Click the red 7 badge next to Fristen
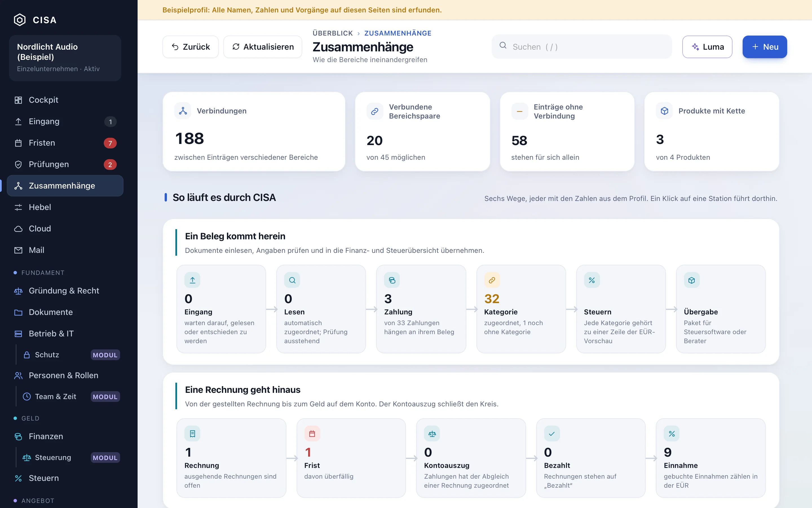The image size is (812, 508). 110,143
